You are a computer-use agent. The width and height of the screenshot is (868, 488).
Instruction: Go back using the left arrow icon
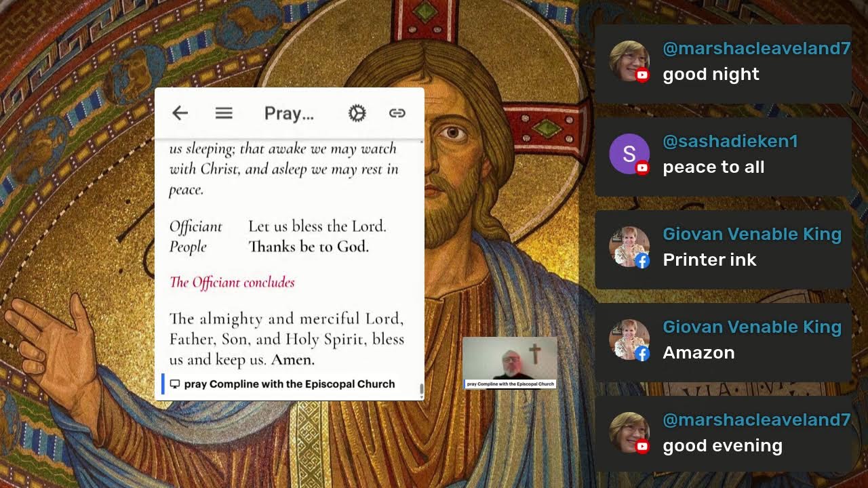coord(180,113)
